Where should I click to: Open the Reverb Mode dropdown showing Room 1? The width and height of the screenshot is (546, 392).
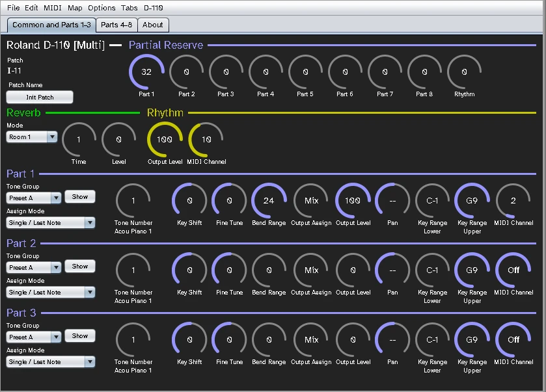pyautogui.click(x=32, y=137)
